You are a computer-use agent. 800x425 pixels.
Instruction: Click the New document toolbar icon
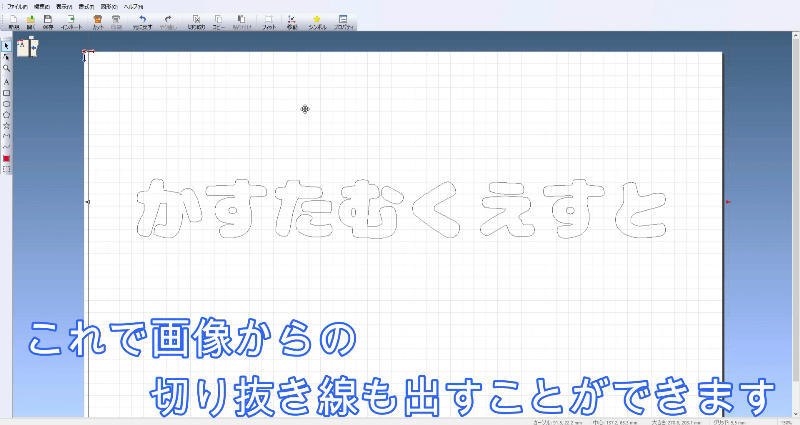[x=14, y=22]
